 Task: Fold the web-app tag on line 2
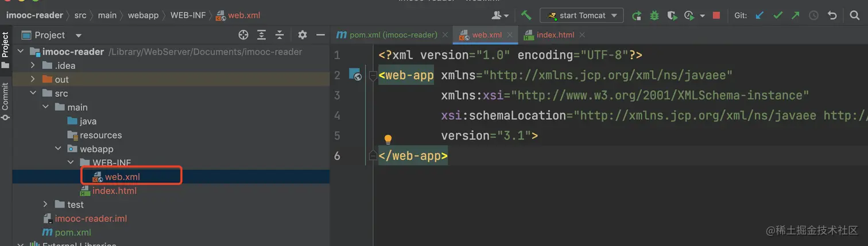[x=372, y=75]
